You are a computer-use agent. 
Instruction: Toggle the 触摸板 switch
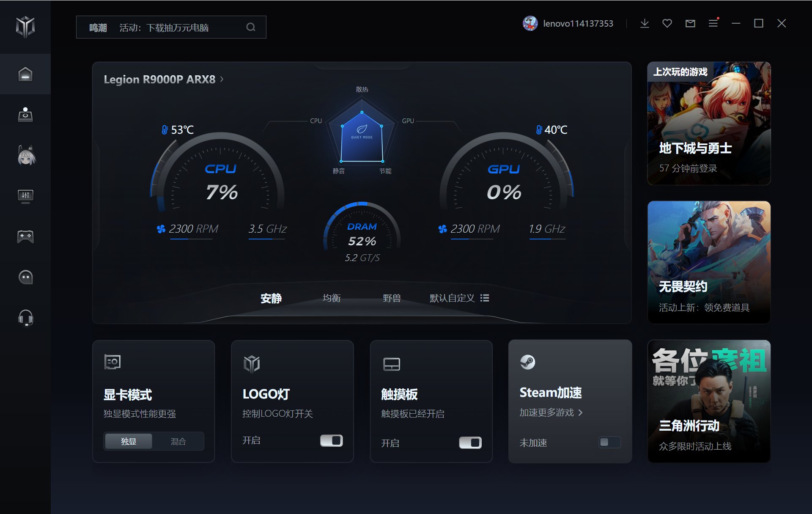(x=470, y=443)
